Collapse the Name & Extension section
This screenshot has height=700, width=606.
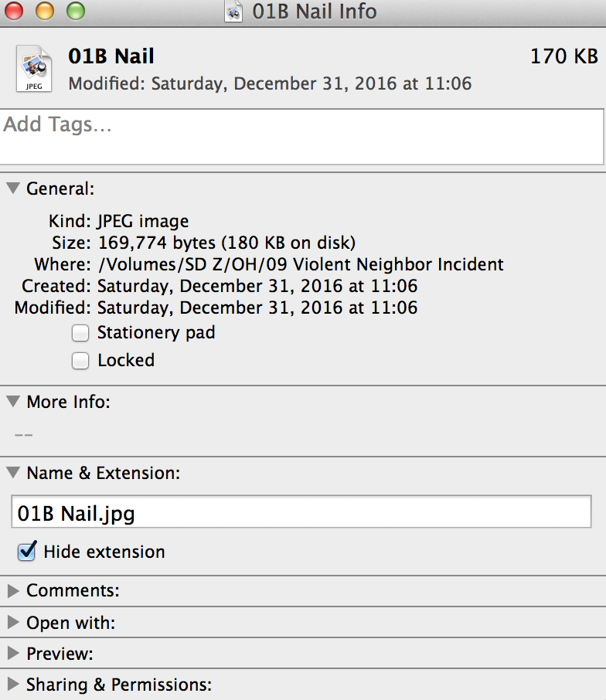(x=13, y=472)
